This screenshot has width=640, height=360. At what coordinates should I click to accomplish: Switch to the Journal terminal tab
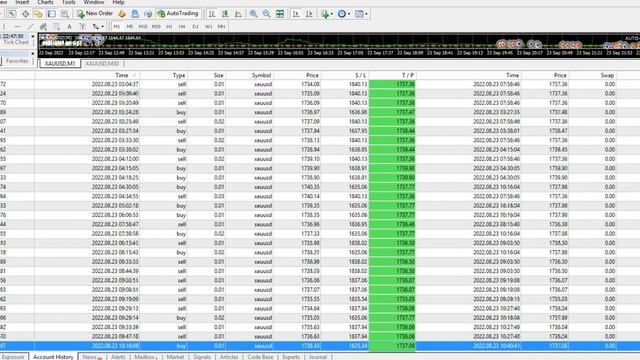point(318,357)
